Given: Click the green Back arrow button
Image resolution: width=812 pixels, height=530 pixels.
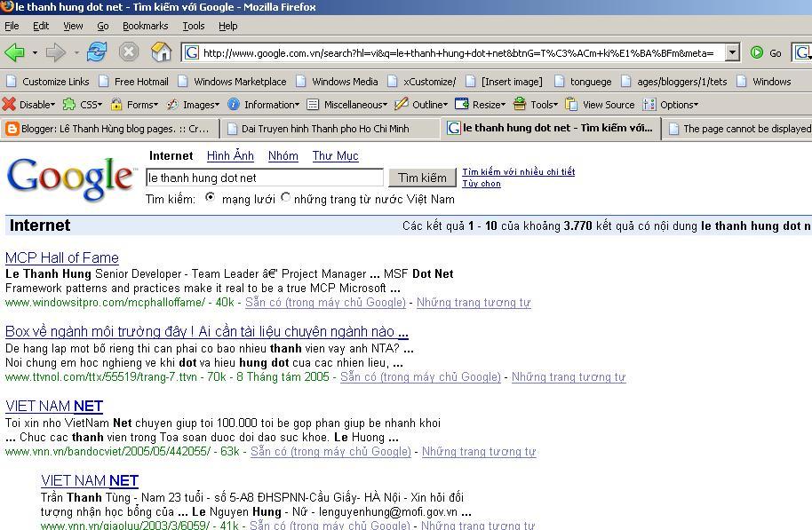Looking at the screenshot, I should tap(14, 52).
